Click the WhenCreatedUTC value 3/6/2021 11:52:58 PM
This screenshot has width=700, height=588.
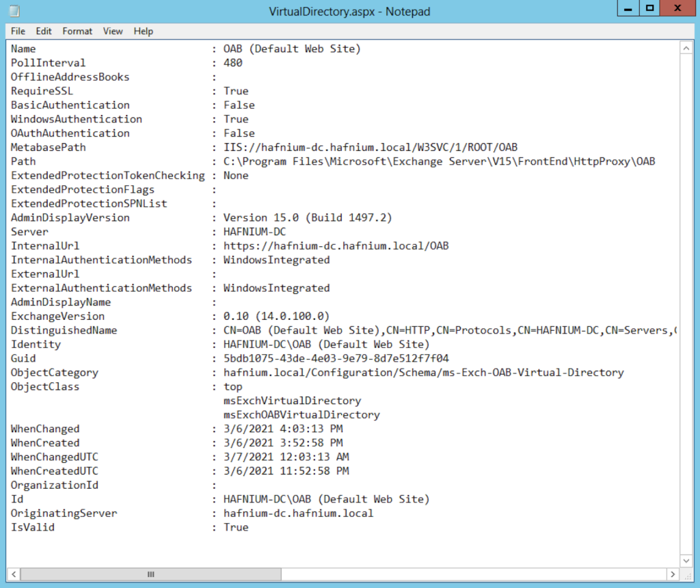[x=286, y=471]
